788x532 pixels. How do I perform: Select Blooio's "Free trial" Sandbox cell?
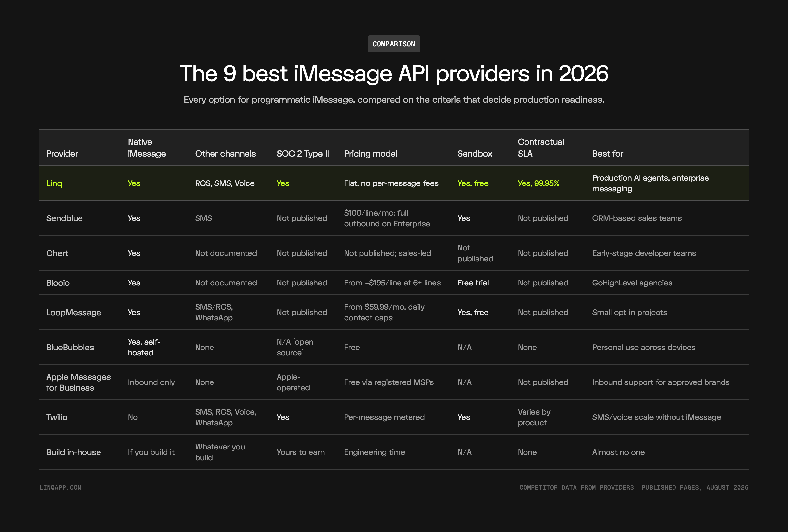click(x=473, y=283)
